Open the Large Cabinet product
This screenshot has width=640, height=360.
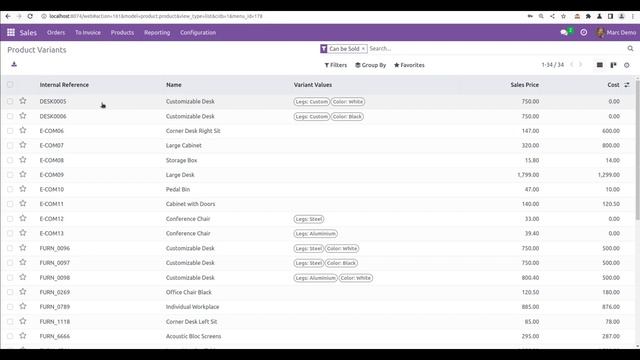(184, 145)
